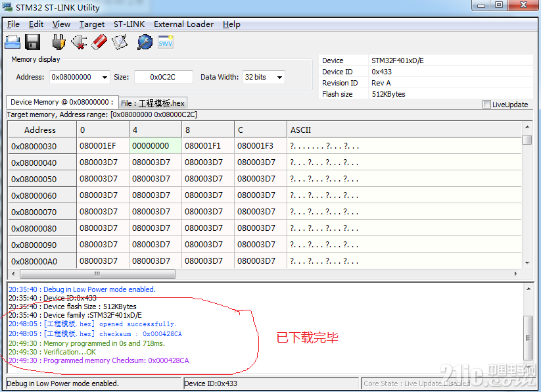Image resolution: width=541 pixels, height=392 pixels.
Task: Click the column 8 header
Action: [208, 130]
